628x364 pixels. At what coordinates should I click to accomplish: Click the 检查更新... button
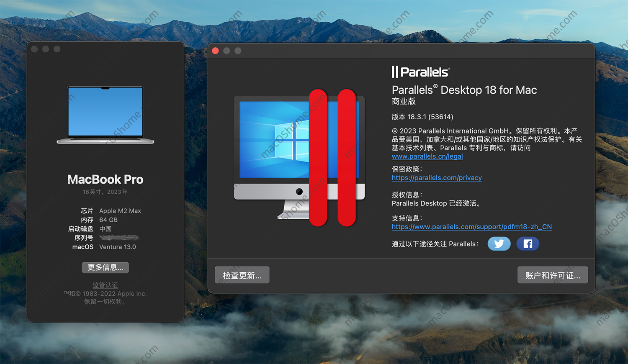pyautogui.click(x=242, y=275)
